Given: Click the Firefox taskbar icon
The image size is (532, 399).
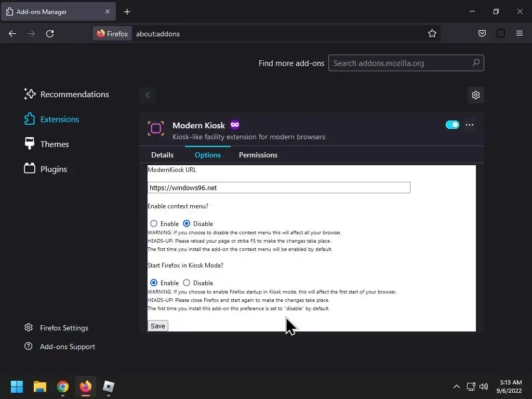Looking at the screenshot, I should pyautogui.click(x=86, y=387).
